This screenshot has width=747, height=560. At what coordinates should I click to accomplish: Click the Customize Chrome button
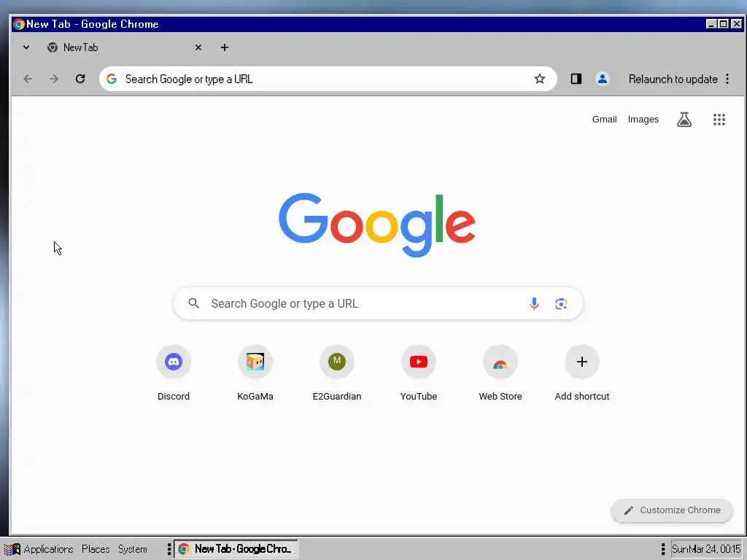pos(672,510)
